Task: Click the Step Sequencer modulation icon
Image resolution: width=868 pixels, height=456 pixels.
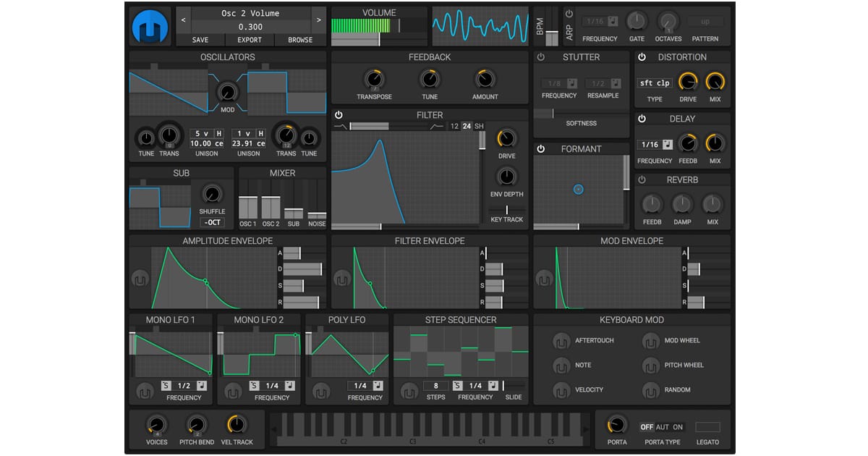Action: point(409,392)
